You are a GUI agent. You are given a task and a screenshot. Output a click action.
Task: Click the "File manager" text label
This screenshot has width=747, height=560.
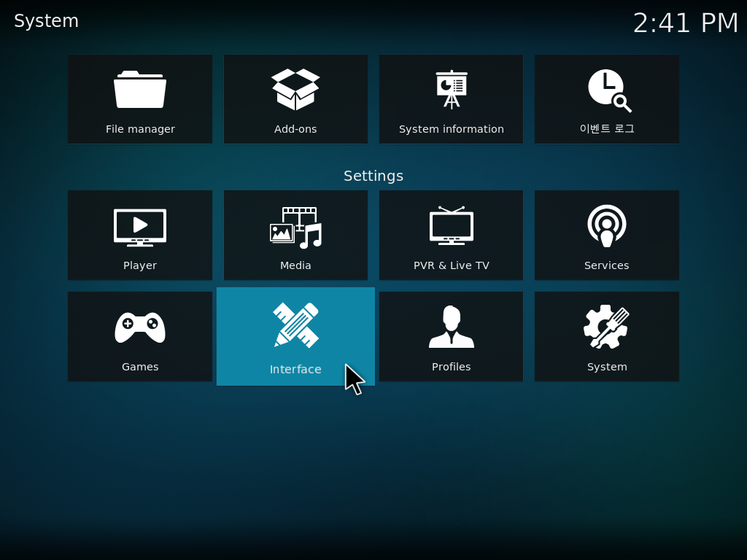[140, 129]
